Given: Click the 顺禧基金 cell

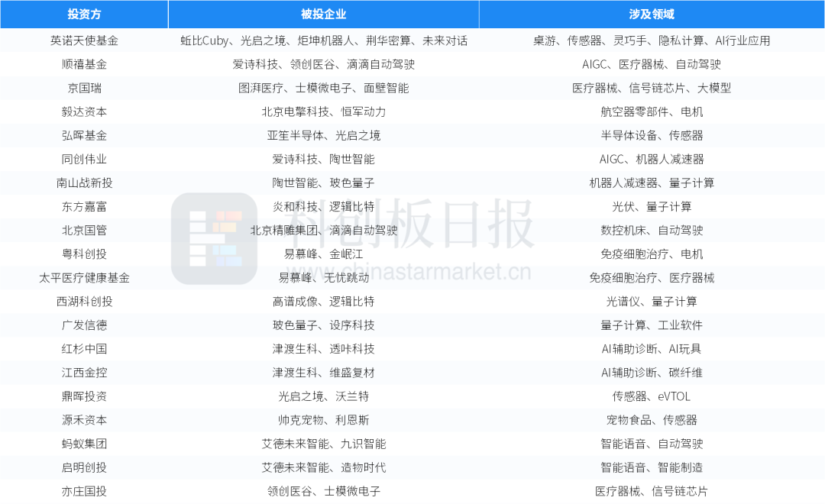Looking at the screenshot, I should (84, 64).
